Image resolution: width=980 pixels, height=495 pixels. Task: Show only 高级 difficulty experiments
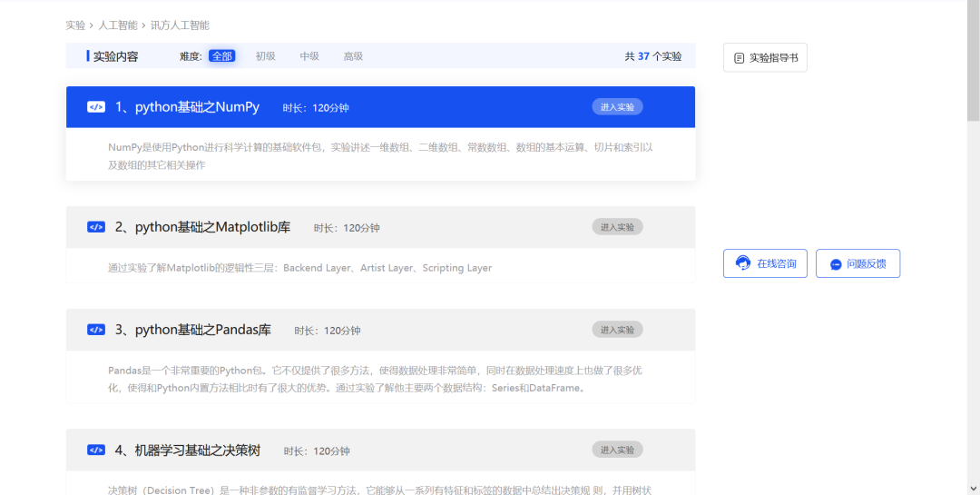point(353,56)
